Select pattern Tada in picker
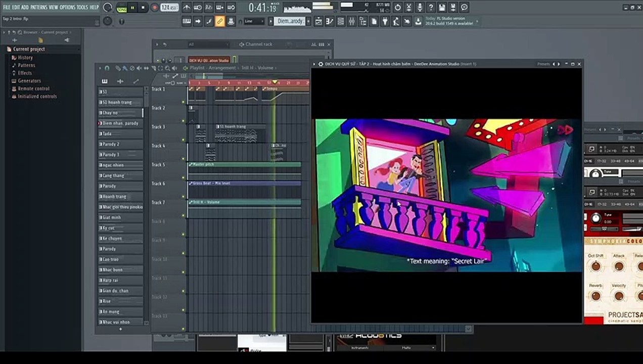 [120, 133]
